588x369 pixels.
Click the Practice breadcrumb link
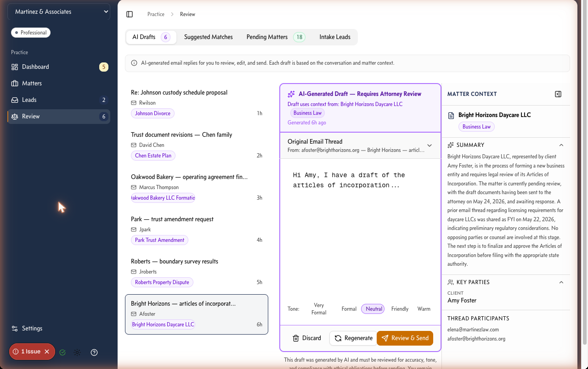[156, 14]
